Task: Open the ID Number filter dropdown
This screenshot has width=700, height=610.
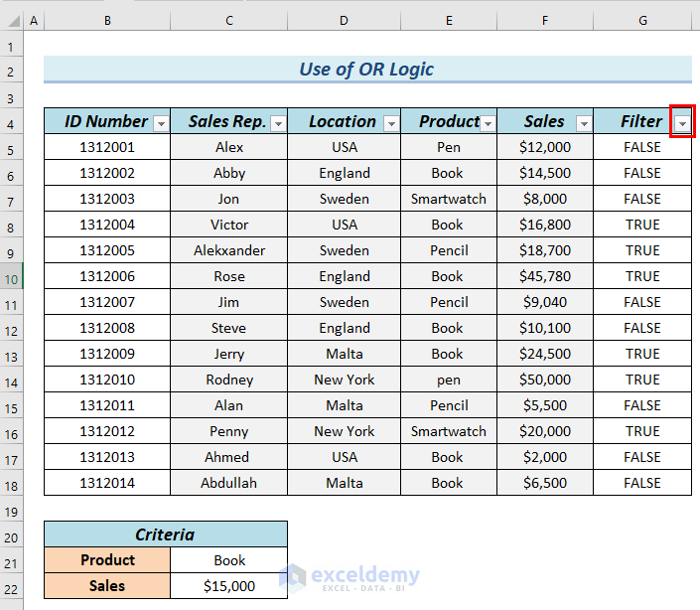Action: tap(162, 123)
